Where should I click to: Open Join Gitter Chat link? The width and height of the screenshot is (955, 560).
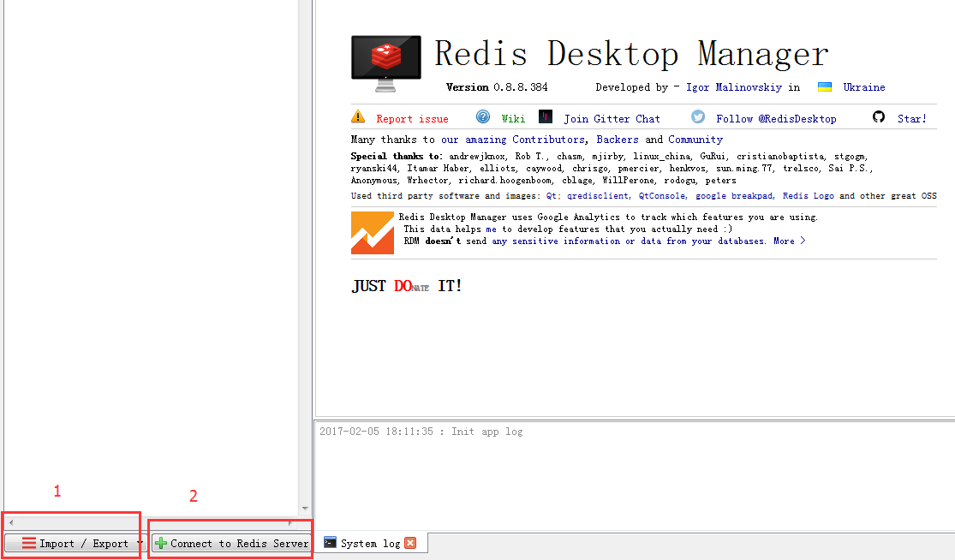pos(612,119)
